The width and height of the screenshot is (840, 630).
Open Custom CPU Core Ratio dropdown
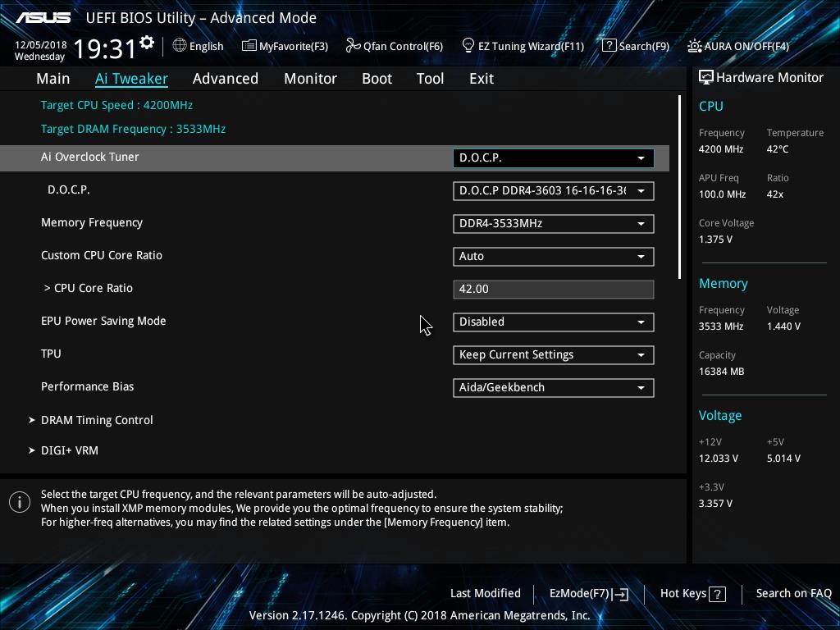[554, 256]
